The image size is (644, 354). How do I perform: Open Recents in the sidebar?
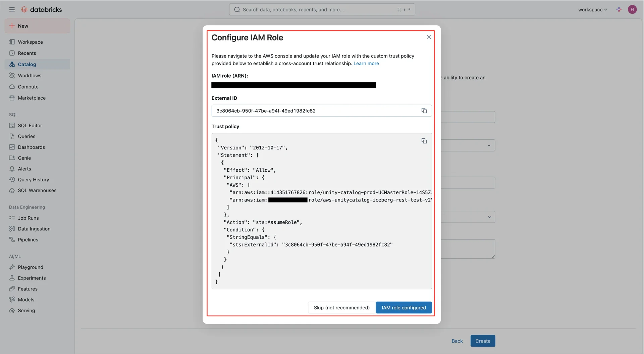point(37,53)
